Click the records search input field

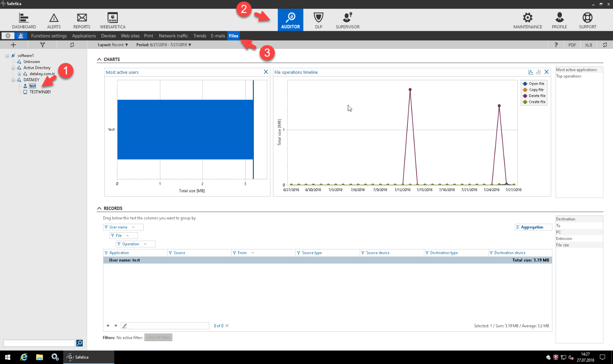coord(165,326)
